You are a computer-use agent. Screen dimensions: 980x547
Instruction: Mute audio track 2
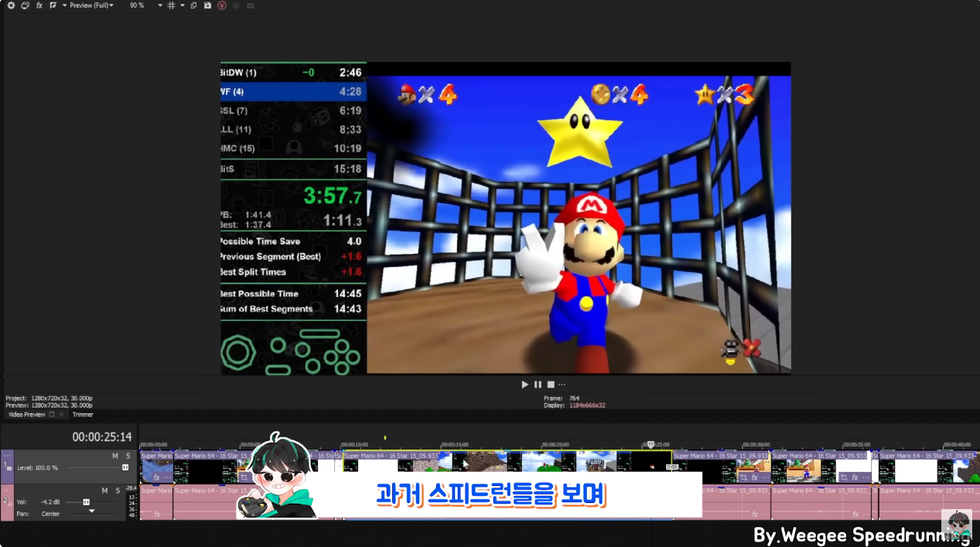(x=104, y=491)
